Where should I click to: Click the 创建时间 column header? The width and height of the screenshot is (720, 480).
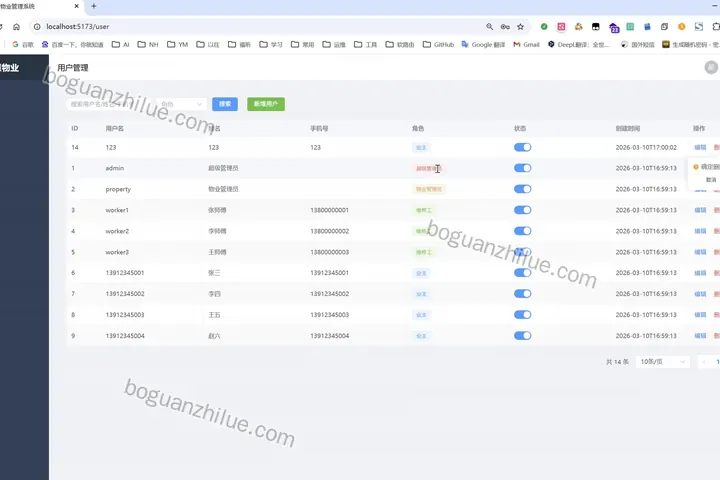(628, 129)
